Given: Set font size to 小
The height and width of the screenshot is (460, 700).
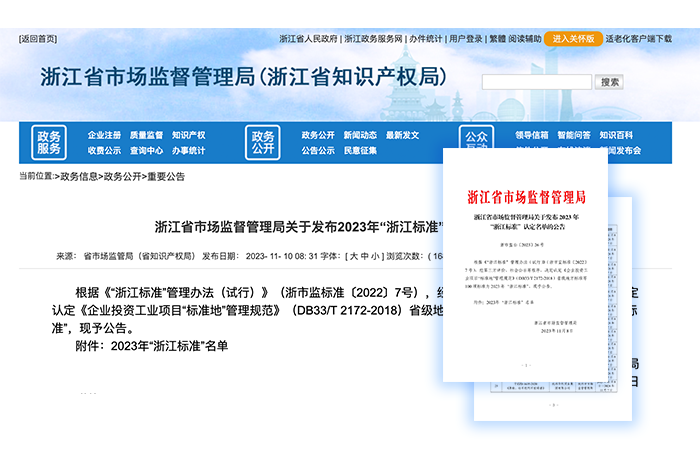Looking at the screenshot, I should (x=375, y=256).
